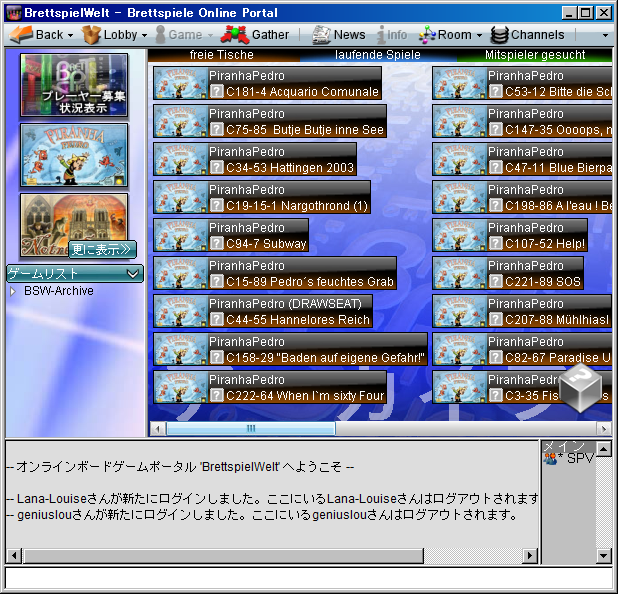618x594 pixels.
Task: Click help icon beside C158-29 Baden auf eigene Gefahr
Action: pyautogui.click(x=216, y=358)
